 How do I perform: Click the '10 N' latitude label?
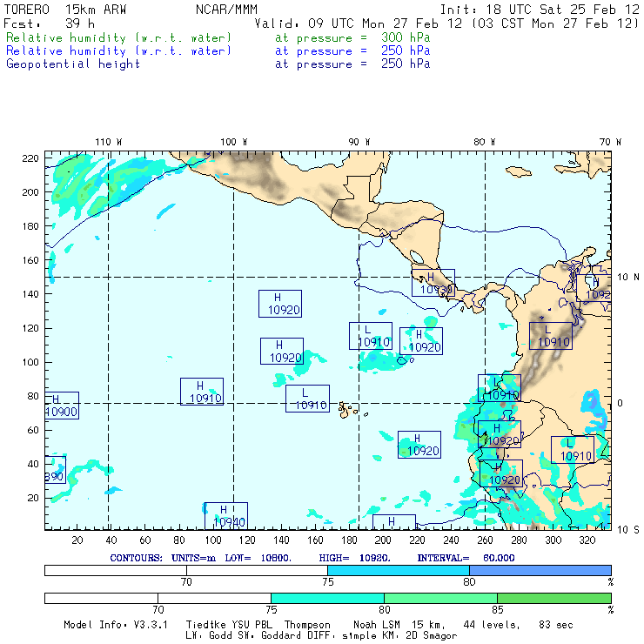click(628, 278)
